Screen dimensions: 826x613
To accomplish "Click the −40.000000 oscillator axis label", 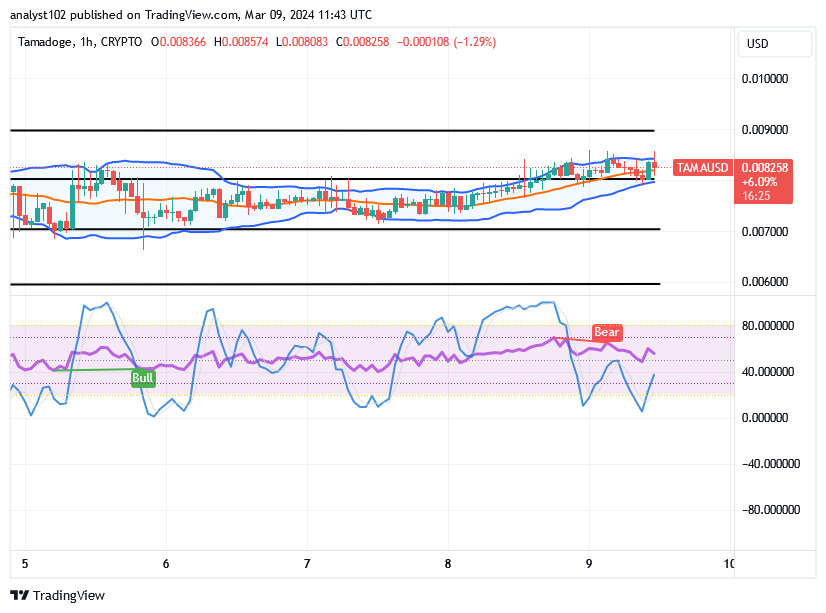I will click(x=771, y=464).
